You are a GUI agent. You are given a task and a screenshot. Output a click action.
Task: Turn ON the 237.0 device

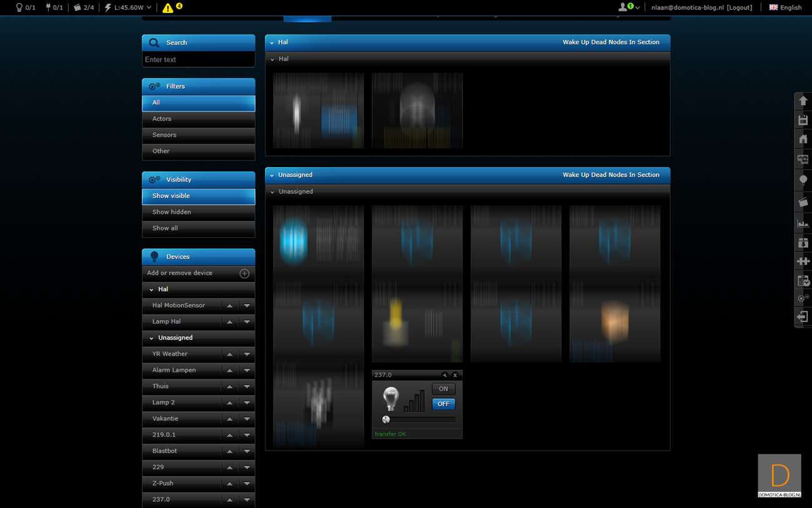[443, 389]
